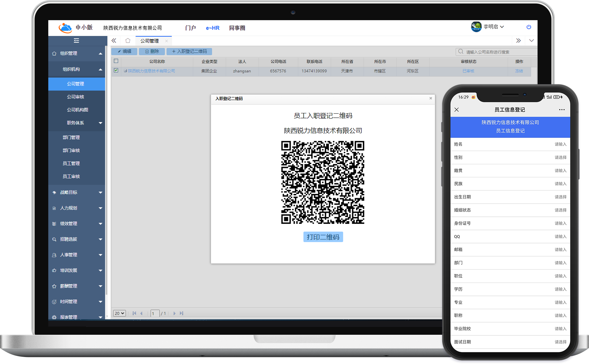Viewport: 589px width, 364px height.
Task: Tap the 性别 selector on phone
Action: tap(510, 157)
